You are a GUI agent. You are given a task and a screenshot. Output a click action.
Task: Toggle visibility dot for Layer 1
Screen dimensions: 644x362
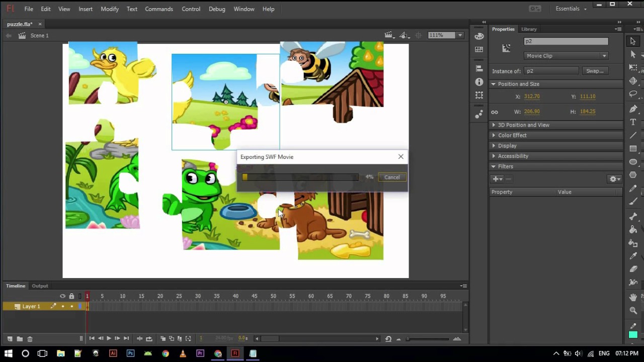62,306
